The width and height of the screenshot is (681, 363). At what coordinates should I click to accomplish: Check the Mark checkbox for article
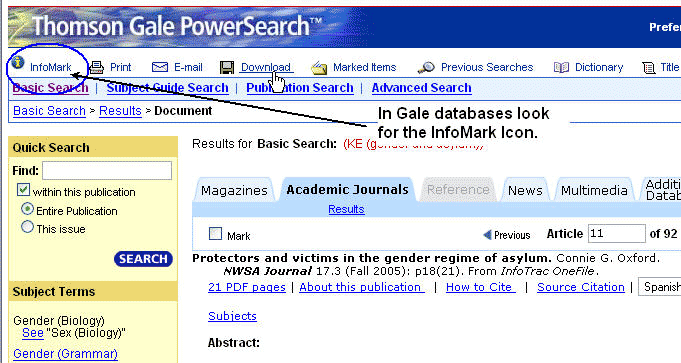tap(215, 234)
